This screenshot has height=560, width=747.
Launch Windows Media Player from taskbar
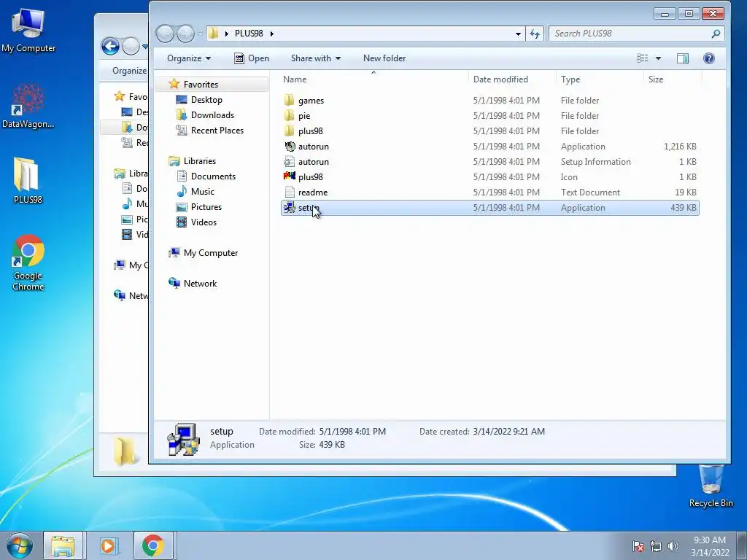(x=108, y=545)
